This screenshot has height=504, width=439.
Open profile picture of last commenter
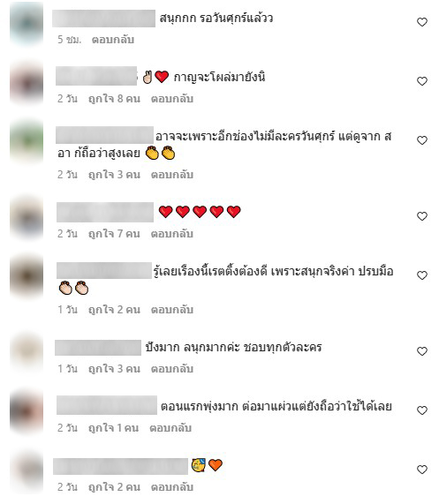point(26,471)
